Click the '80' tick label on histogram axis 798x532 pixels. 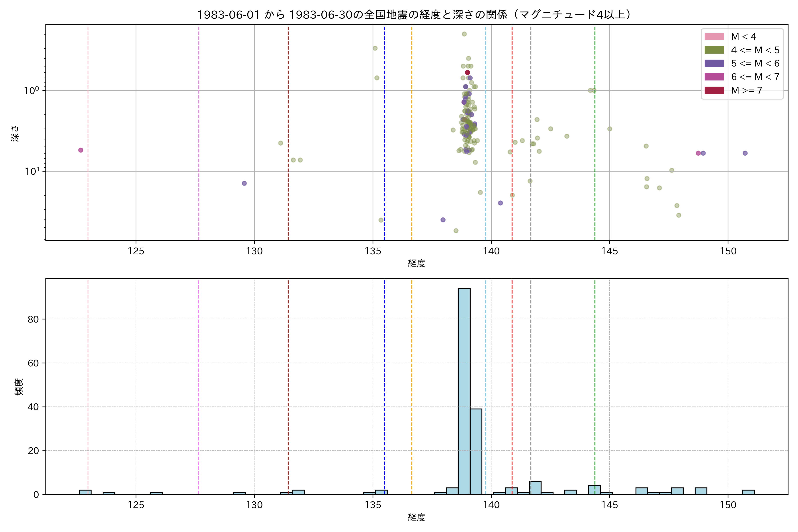[33, 319]
